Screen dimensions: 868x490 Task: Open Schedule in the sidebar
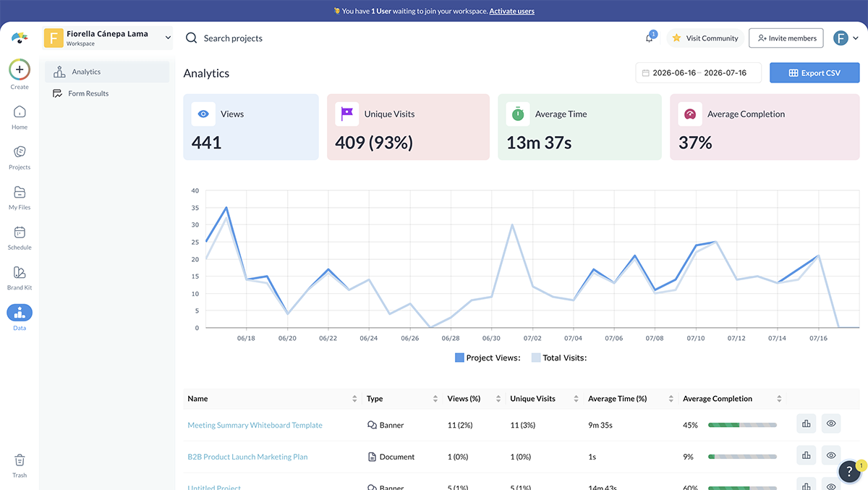coord(20,237)
